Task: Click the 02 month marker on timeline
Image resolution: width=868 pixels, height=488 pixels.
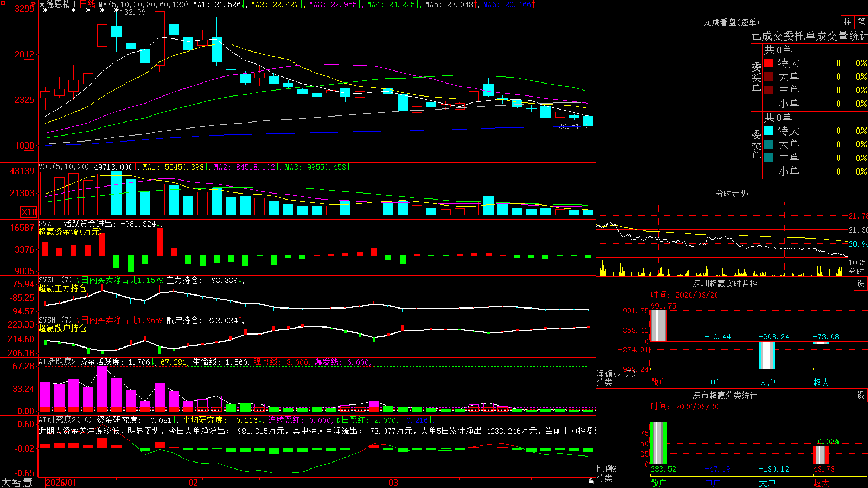Action: (x=193, y=483)
